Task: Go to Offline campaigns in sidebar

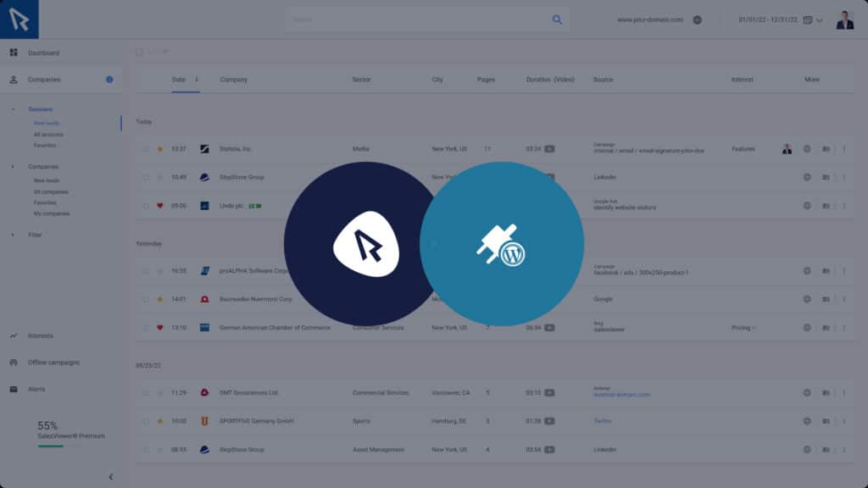Action: pos(53,363)
